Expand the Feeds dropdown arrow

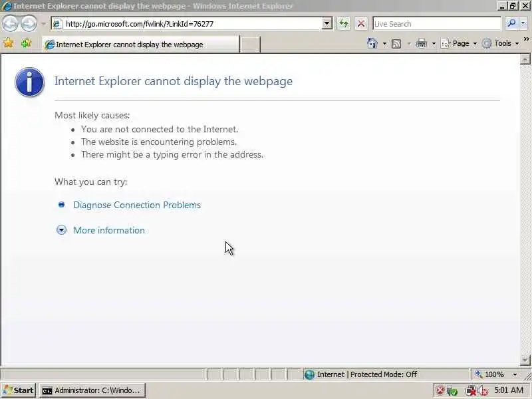(409, 43)
